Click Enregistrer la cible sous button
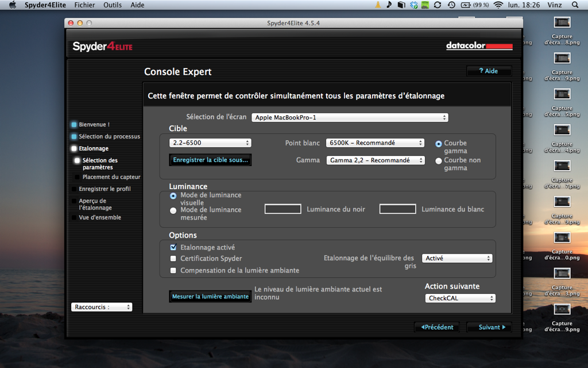This screenshot has width=588, height=368. click(x=210, y=160)
